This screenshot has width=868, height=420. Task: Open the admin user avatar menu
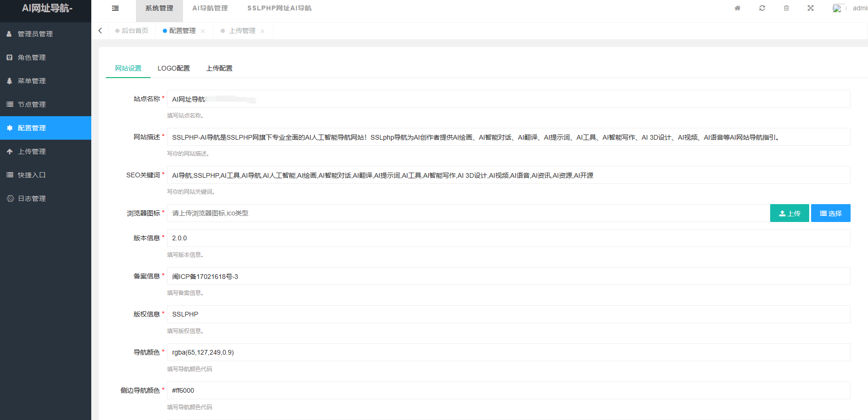850,8
